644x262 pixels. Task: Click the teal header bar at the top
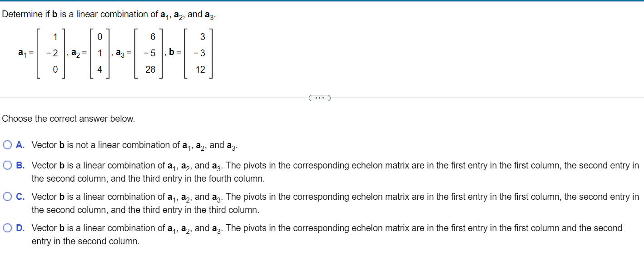(322, 2)
